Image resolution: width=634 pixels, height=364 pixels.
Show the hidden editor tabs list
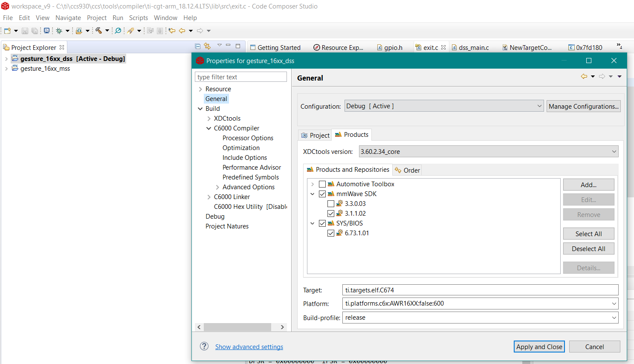point(619,46)
